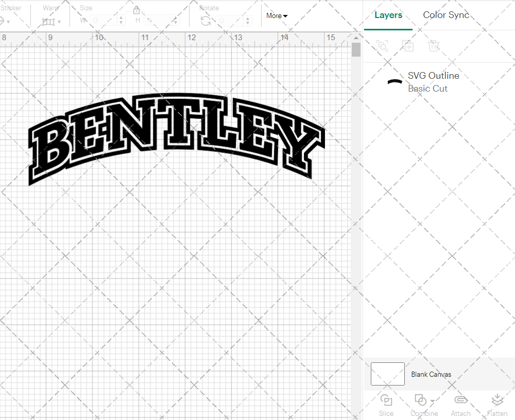Switch to the Color Sync tab
The height and width of the screenshot is (420, 515).
[x=446, y=15]
